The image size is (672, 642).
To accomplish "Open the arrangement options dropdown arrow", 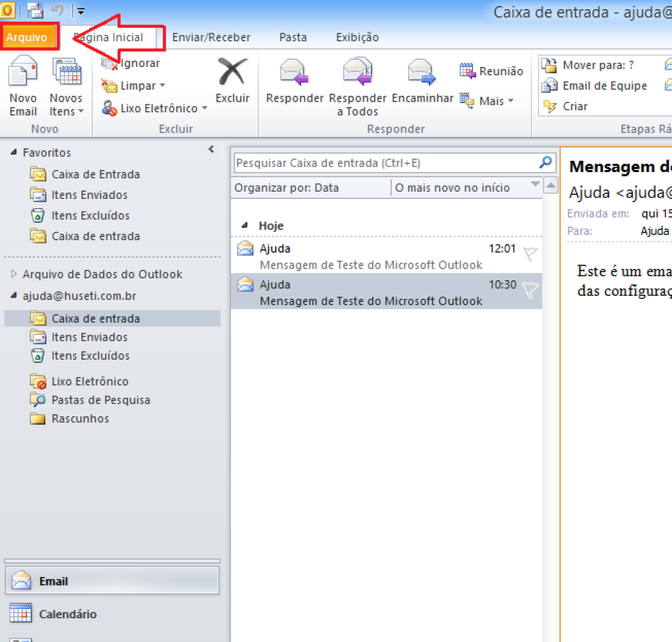I will [x=535, y=184].
